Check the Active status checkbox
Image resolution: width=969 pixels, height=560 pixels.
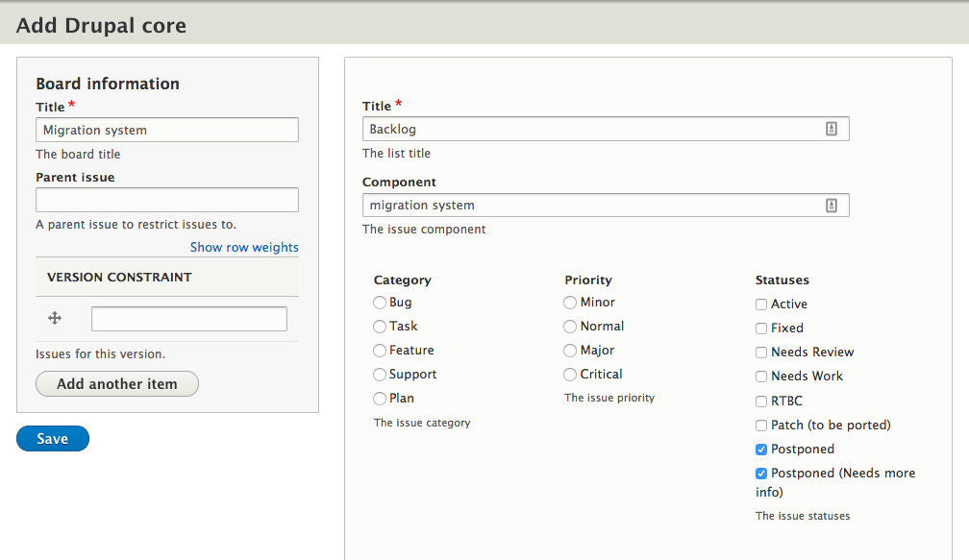(761, 304)
